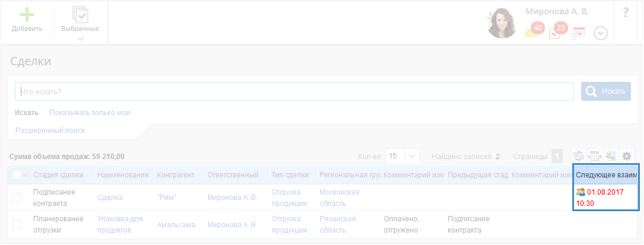Image resolution: width=644 pixels, height=245 pixels.
Task: Open contractor "Рим" link
Action: point(167,198)
